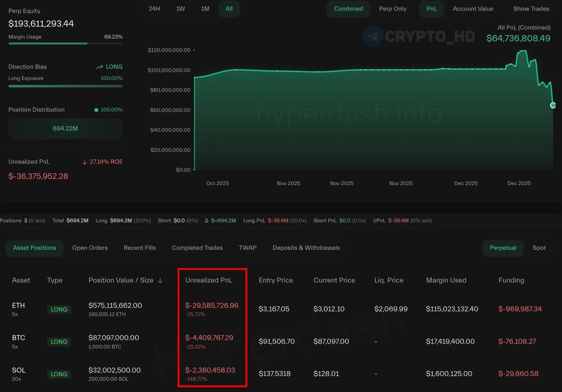
Task: Click the SOL asset row name
Action: (19, 370)
